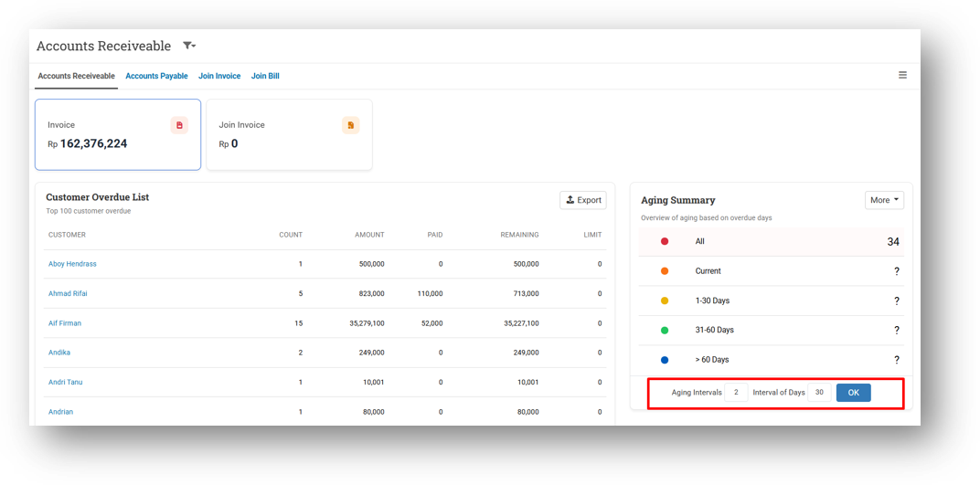The height and width of the screenshot is (485, 980).
Task: Open the Join Invoice tab
Action: [x=219, y=76]
